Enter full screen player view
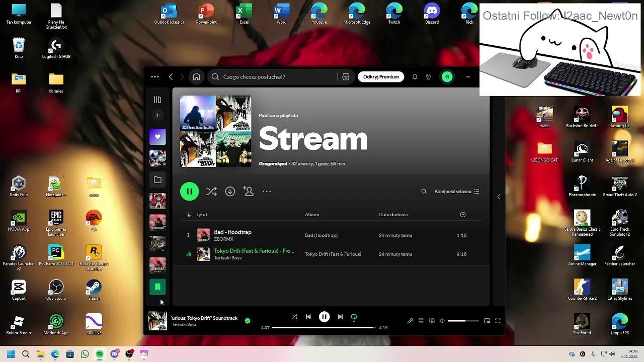Viewport: 644px width, 362px height. pos(498,321)
